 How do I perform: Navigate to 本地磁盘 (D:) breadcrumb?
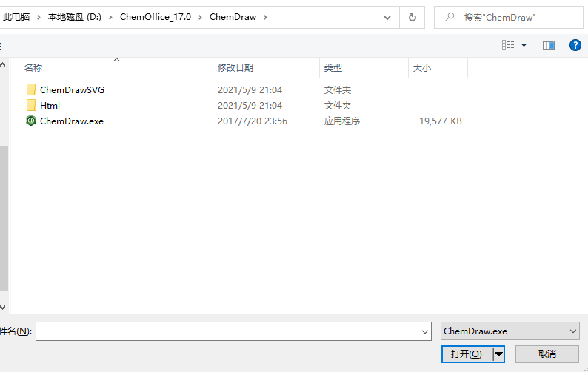[75, 17]
